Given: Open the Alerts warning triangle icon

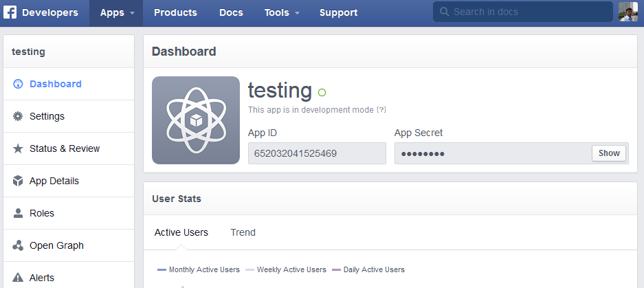Looking at the screenshot, I should pos(18,278).
